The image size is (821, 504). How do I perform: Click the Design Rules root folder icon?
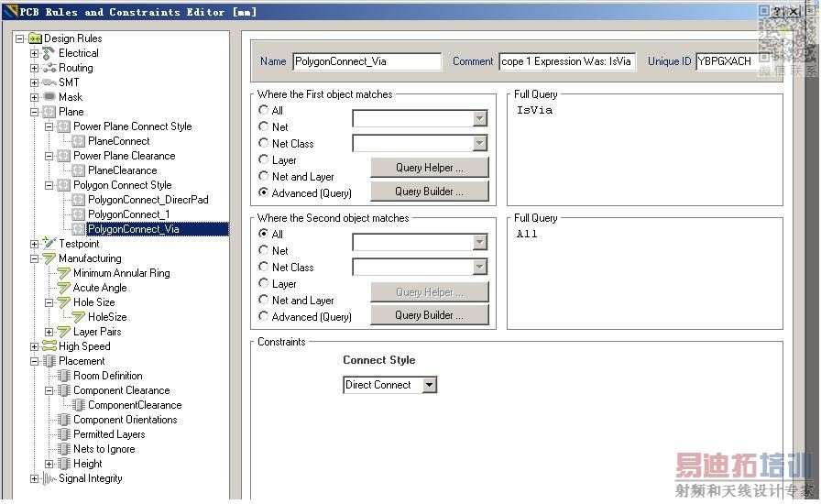tap(35, 38)
